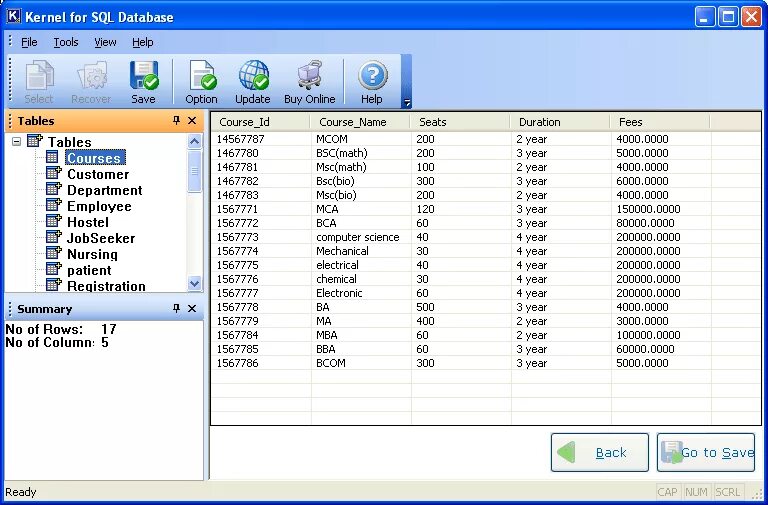Maximize the Kernel for SQL Database window

click(x=728, y=17)
